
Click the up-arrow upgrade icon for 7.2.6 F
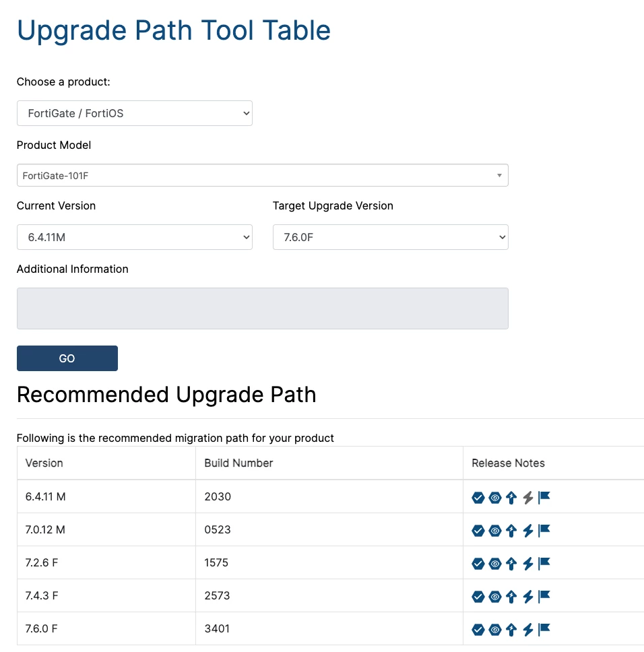tap(511, 564)
